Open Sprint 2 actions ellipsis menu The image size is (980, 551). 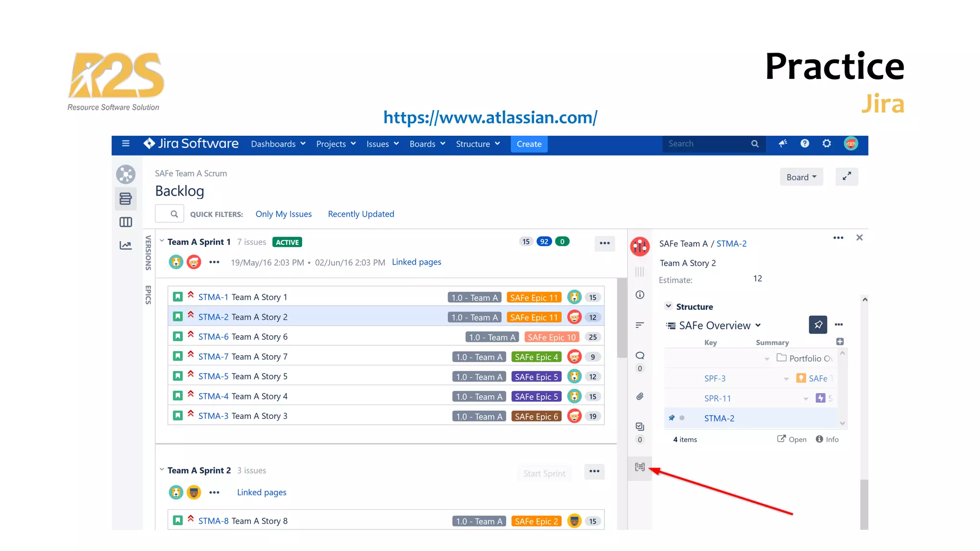click(594, 472)
